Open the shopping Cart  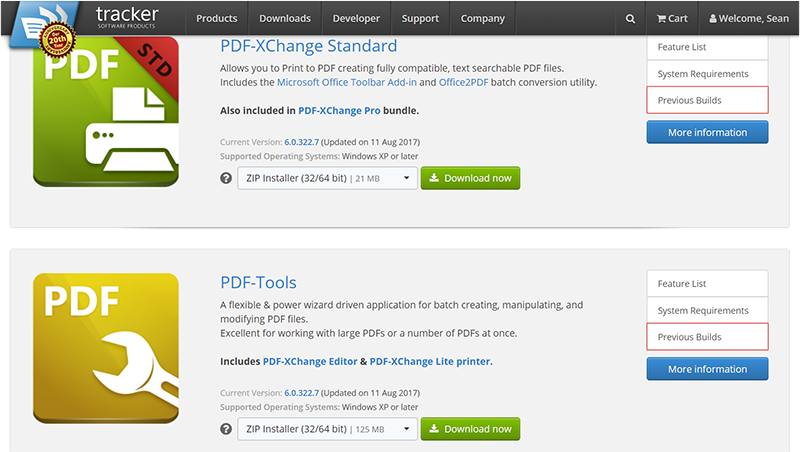coord(672,18)
